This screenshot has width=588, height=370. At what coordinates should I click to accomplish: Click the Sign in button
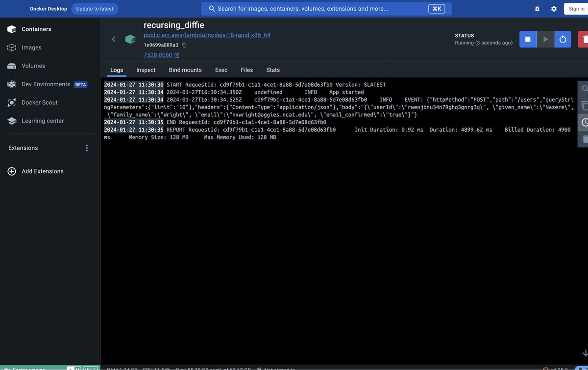click(x=576, y=9)
